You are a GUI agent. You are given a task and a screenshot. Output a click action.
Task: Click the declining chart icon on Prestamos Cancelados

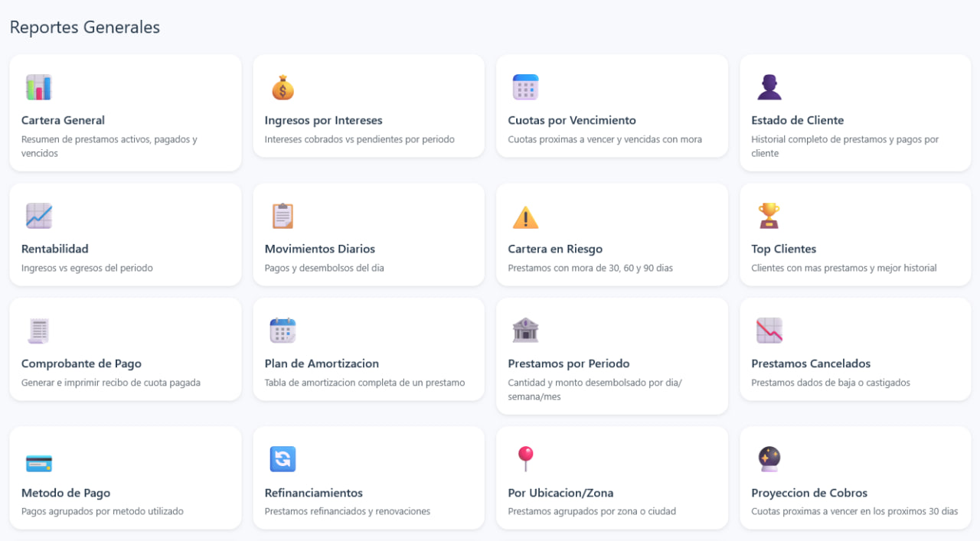[x=769, y=331]
